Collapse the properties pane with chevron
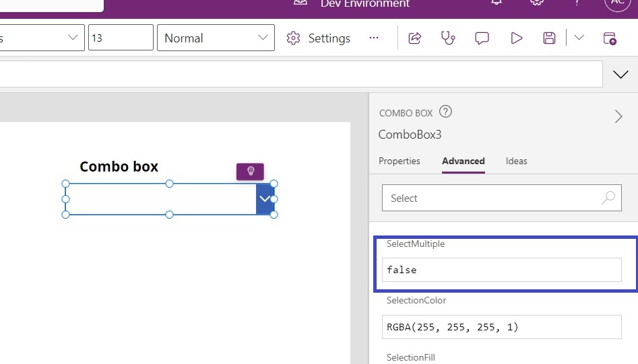The image size is (638, 364). pos(618,117)
